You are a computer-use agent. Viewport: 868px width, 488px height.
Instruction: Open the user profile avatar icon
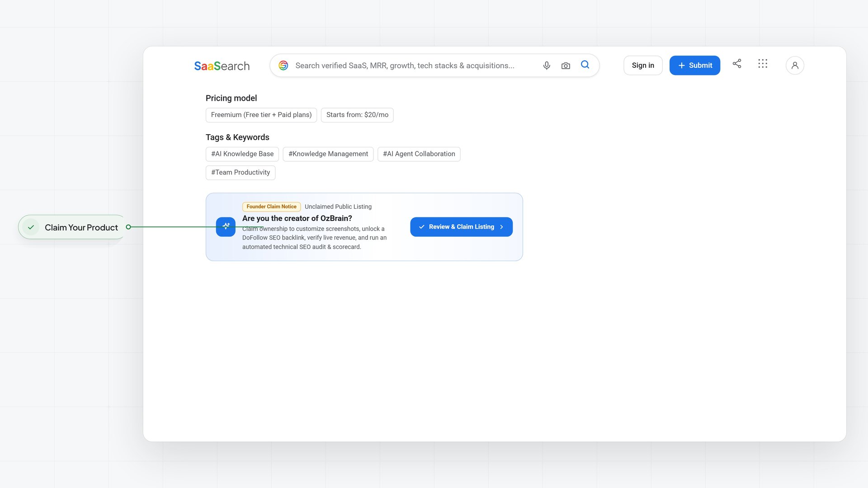tap(795, 66)
